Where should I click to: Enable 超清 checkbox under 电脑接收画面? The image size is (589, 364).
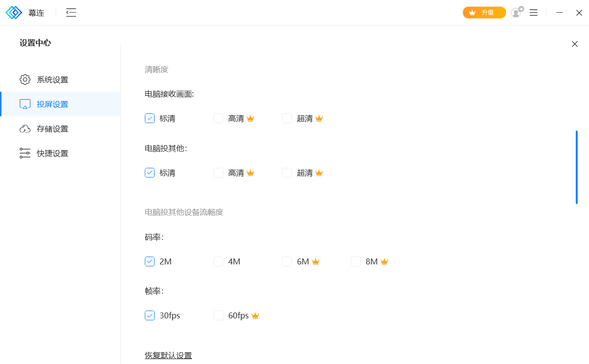[x=287, y=118]
